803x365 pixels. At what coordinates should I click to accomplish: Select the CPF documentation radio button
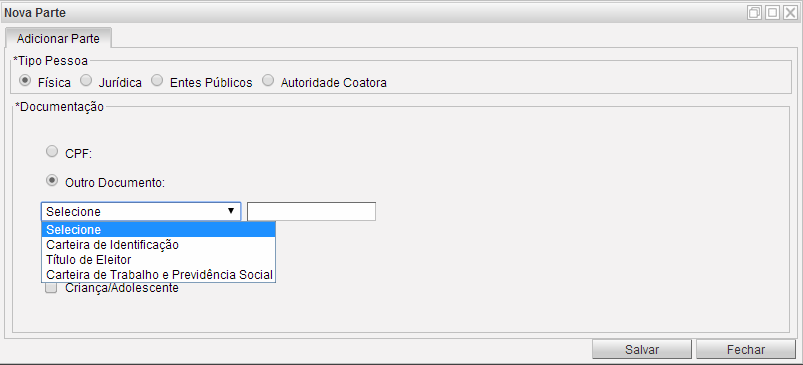[x=52, y=151]
